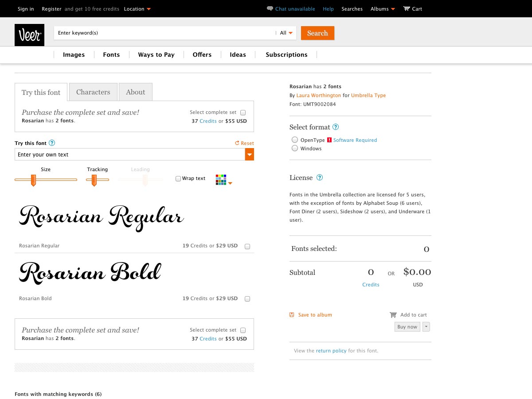The height and width of the screenshot is (399, 532).
Task: Click the Size slider handle
Action: 33,180
